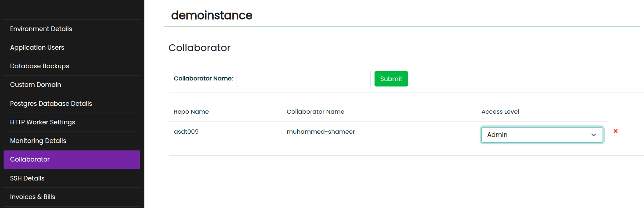Open the Admin access level dropdown
This screenshot has height=208, width=644.
coord(542,135)
